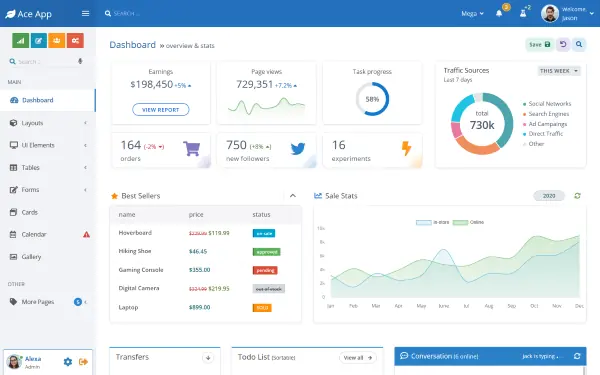Open Gallery in sidebar
The width and height of the screenshot is (600, 375).
click(x=47, y=257)
